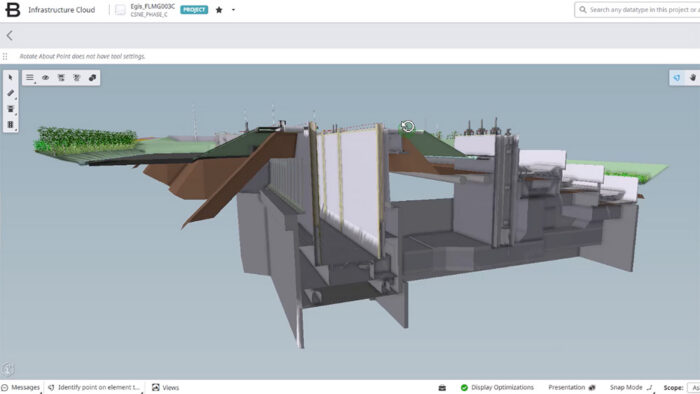
Task: Open the Messages panel in the status bar
Action: [21, 387]
